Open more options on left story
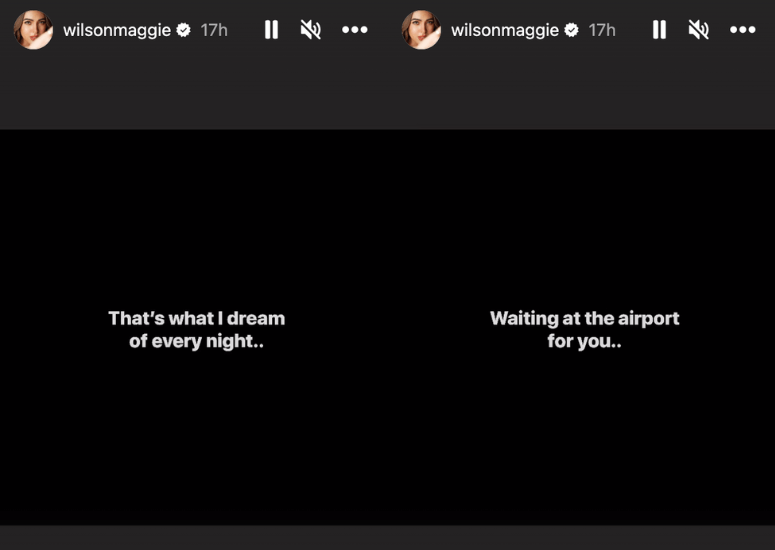Viewport: 775px width, 550px height. tap(355, 30)
